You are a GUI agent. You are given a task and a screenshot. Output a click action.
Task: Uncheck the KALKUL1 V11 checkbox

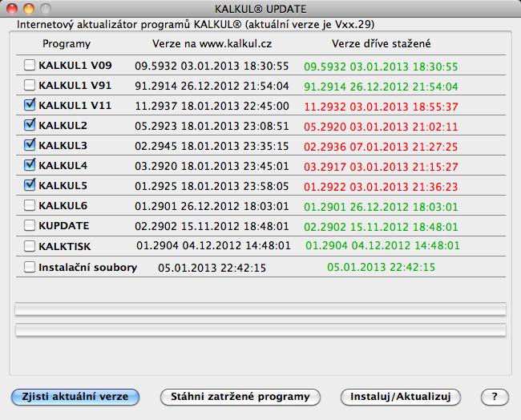[x=30, y=105]
